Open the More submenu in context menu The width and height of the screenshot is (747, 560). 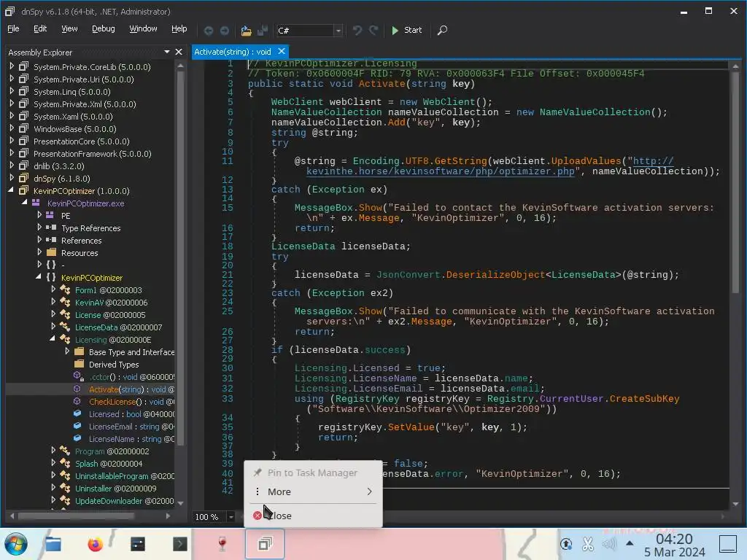[313, 491]
